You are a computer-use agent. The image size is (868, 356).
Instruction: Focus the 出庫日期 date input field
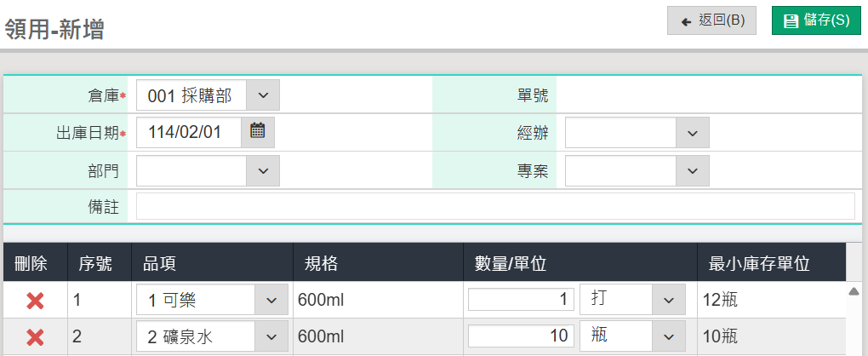tap(189, 132)
